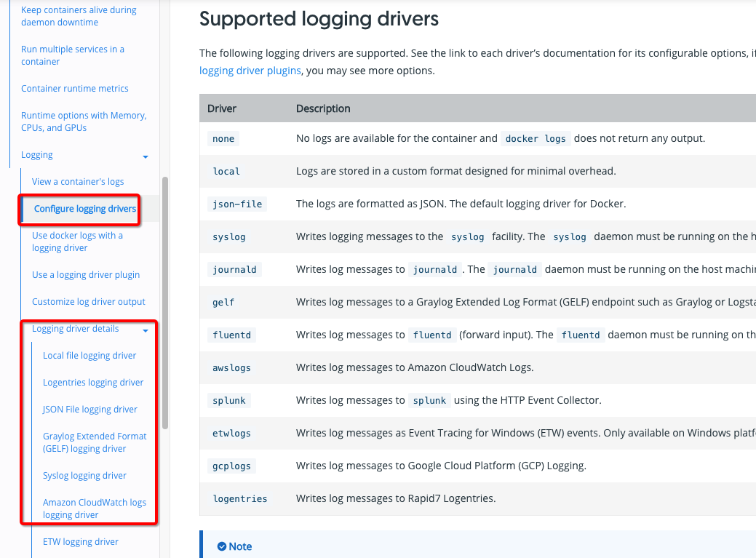Screen dimensions: 756x558
Task: Collapse the Logging driver details chevron
Action: [x=146, y=329]
